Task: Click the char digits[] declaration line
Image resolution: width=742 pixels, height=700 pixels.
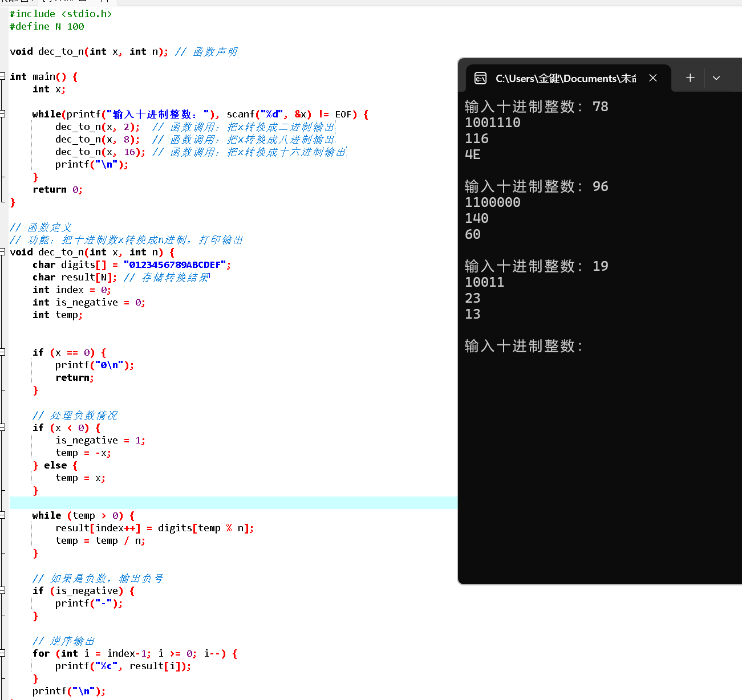Action: pos(132,264)
